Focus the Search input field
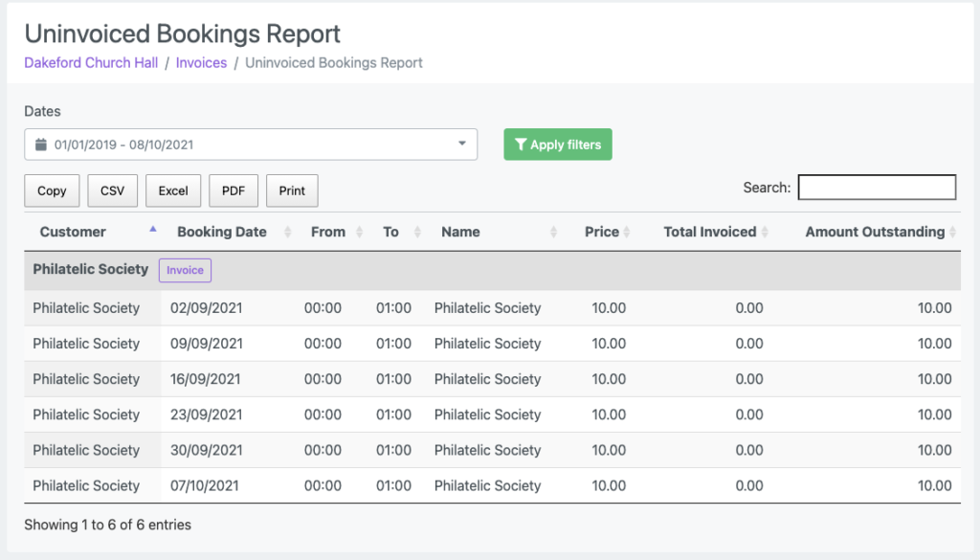 [877, 188]
